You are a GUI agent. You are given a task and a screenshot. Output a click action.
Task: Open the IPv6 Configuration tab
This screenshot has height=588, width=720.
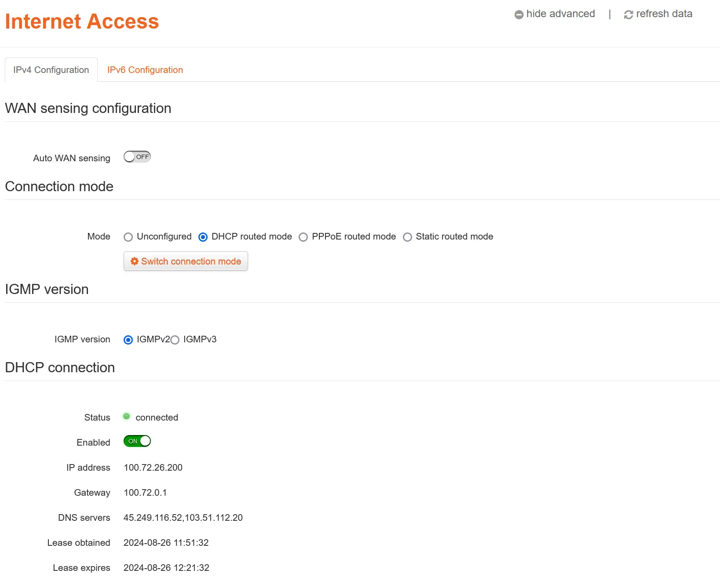[145, 70]
